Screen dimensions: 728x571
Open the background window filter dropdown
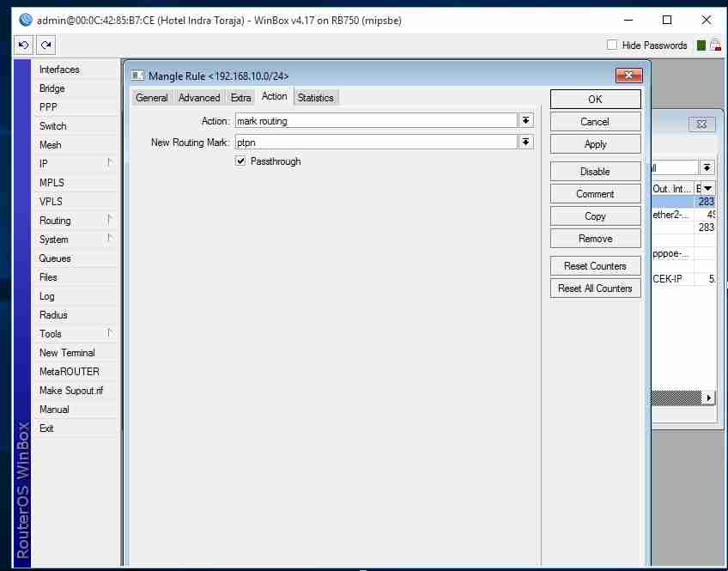pyautogui.click(x=707, y=167)
